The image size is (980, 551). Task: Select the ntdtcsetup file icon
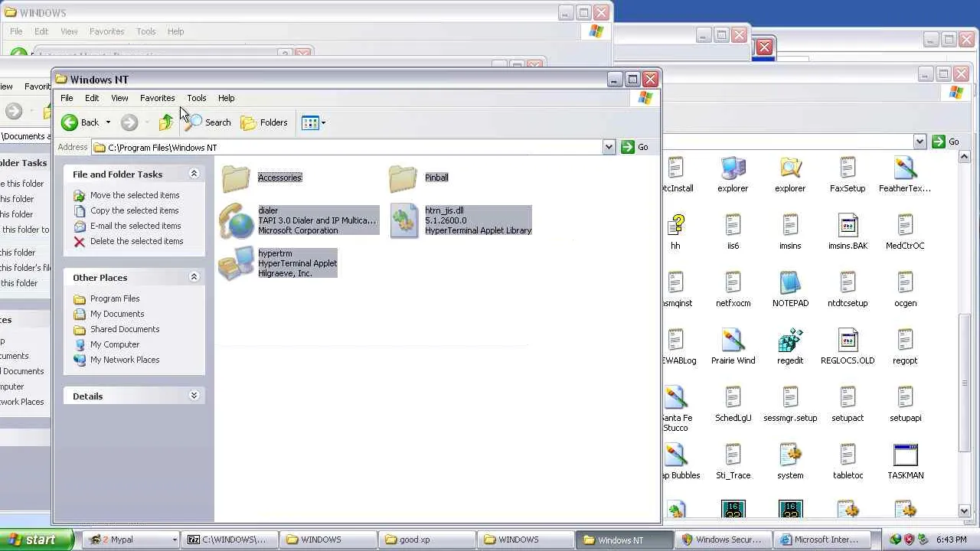(x=848, y=283)
